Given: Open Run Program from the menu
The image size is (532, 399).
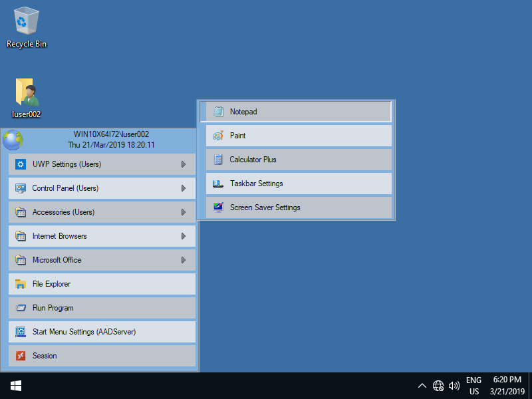Looking at the screenshot, I should click(x=53, y=308).
